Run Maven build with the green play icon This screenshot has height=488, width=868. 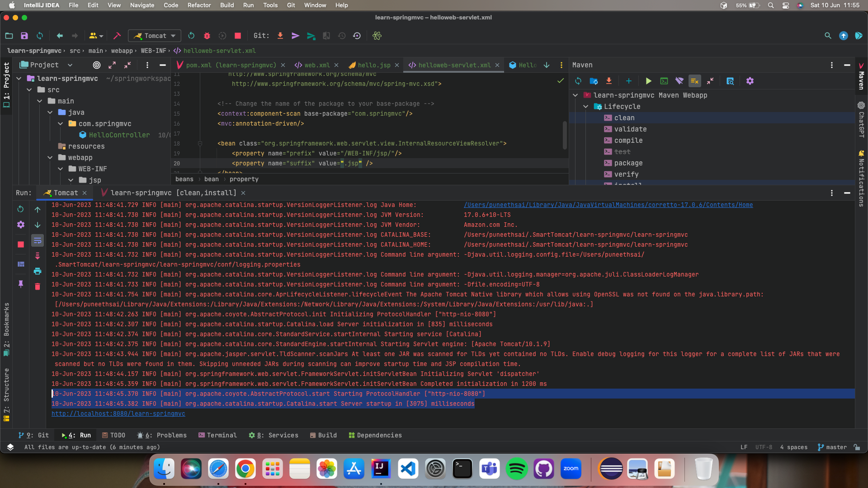pyautogui.click(x=648, y=81)
